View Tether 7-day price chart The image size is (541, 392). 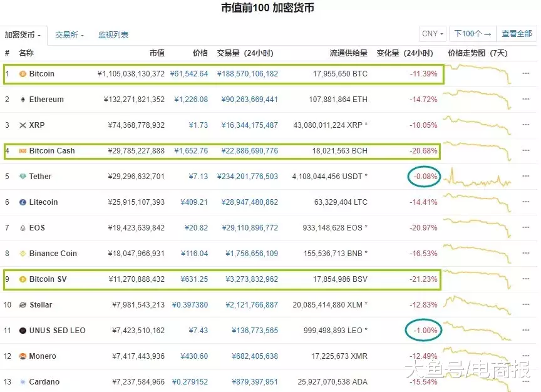click(x=477, y=177)
